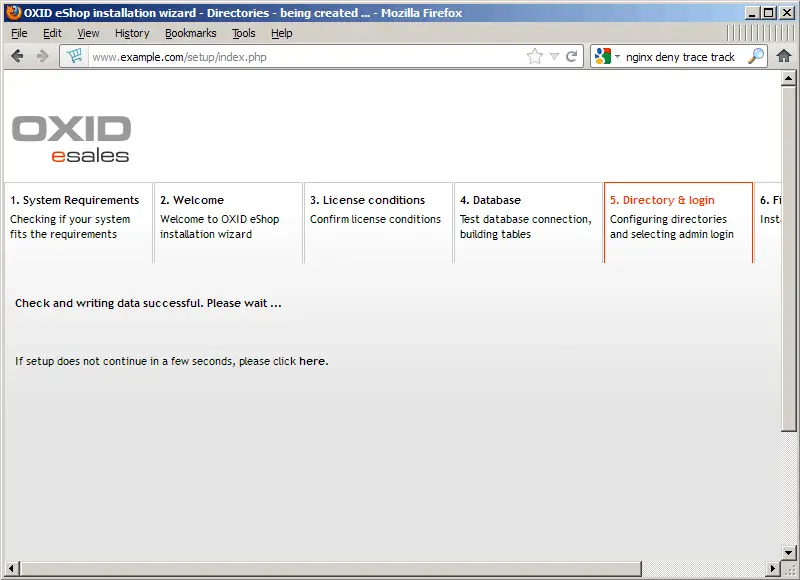Open the Bookmarks menu
Viewport: 800px width, 580px height.
pos(190,33)
